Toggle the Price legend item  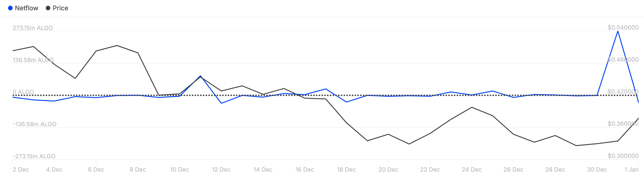(57, 8)
